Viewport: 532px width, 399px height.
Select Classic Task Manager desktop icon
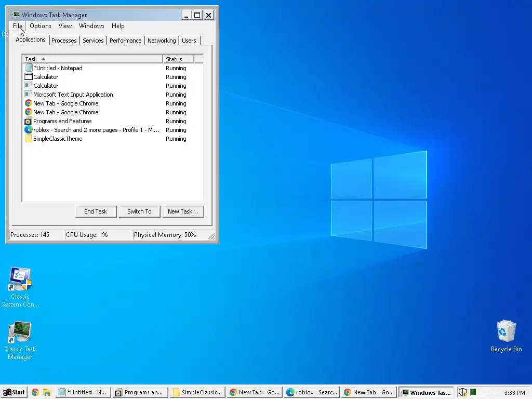[20, 340]
